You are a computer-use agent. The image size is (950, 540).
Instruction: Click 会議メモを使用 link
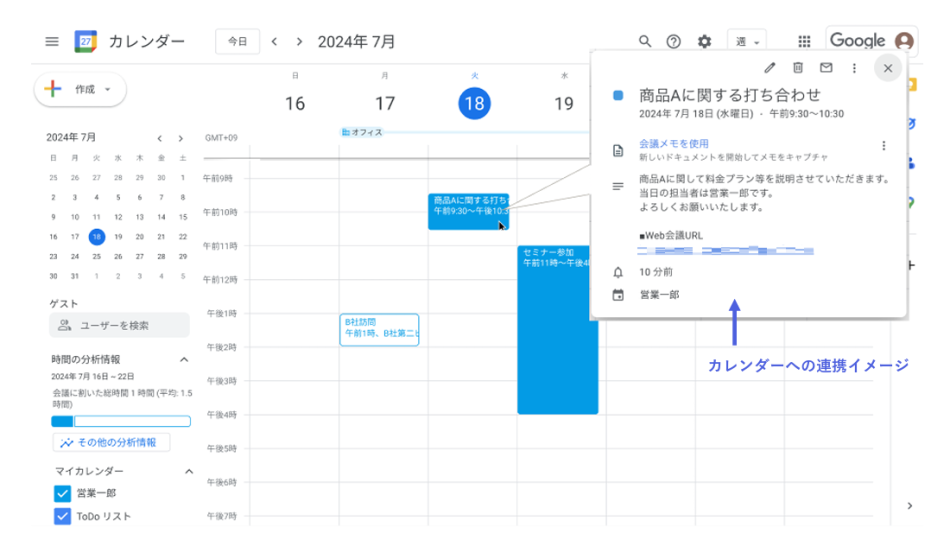point(673,144)
